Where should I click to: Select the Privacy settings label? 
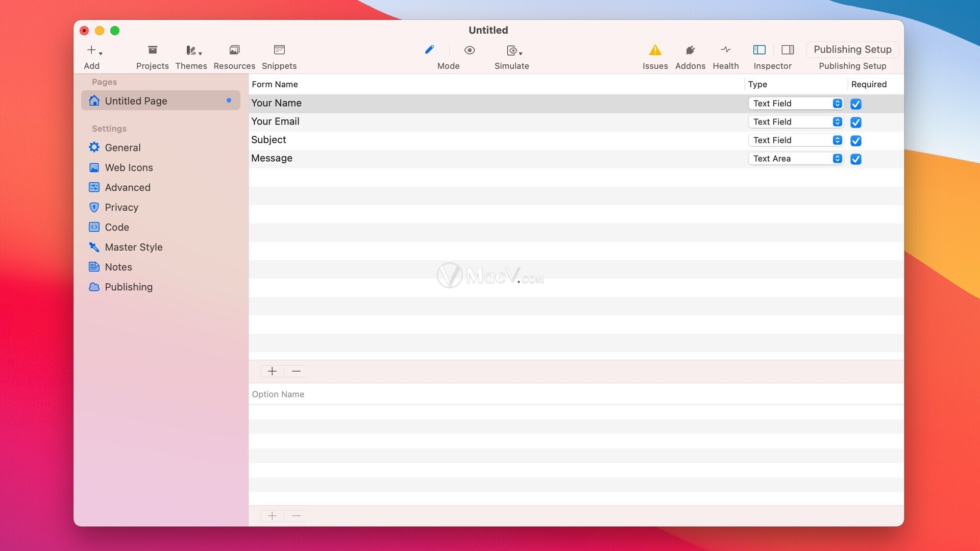(121, 207)
